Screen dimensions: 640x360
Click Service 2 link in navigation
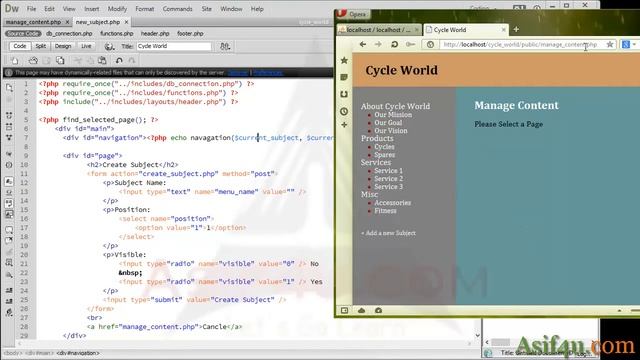389,179
